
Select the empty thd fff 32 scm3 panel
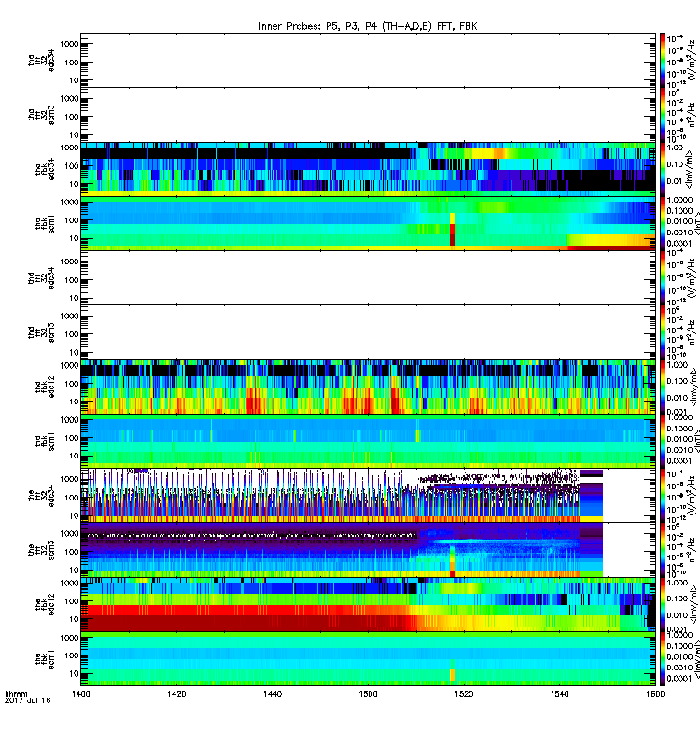[x=368, y=332]
